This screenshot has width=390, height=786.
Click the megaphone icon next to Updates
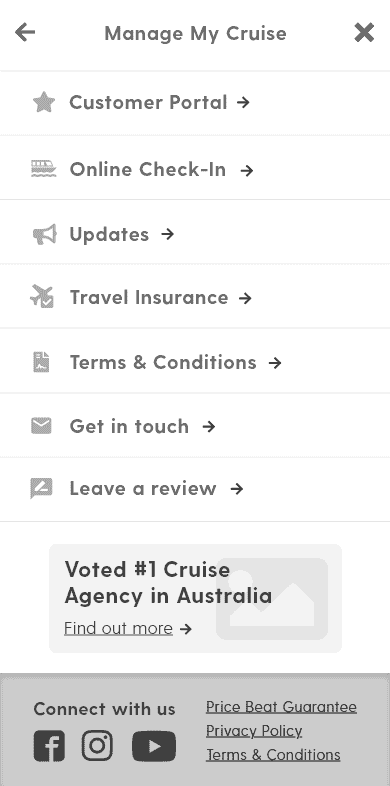click(45, 235)
